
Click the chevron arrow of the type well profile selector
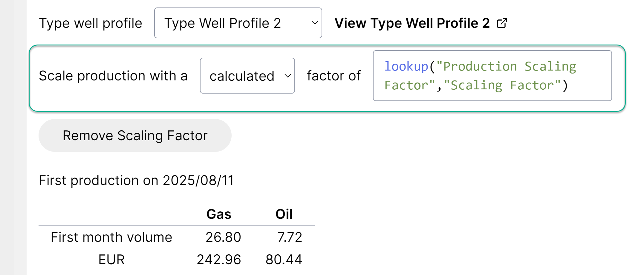point(314,23)
